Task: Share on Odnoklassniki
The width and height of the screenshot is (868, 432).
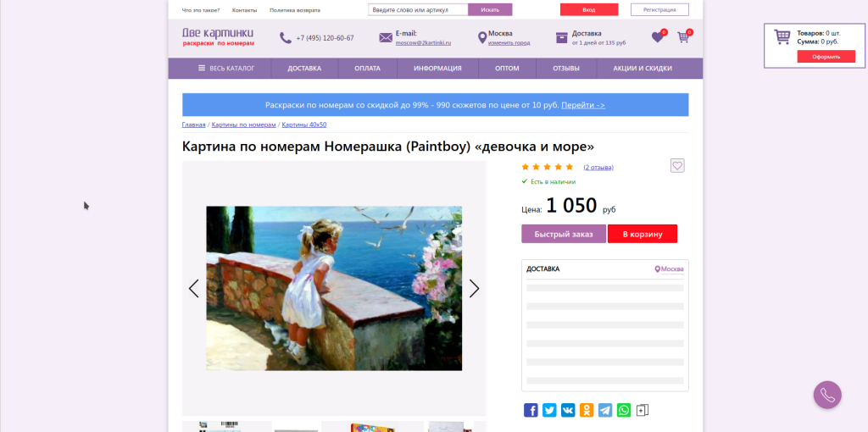Action: point(587,410)
